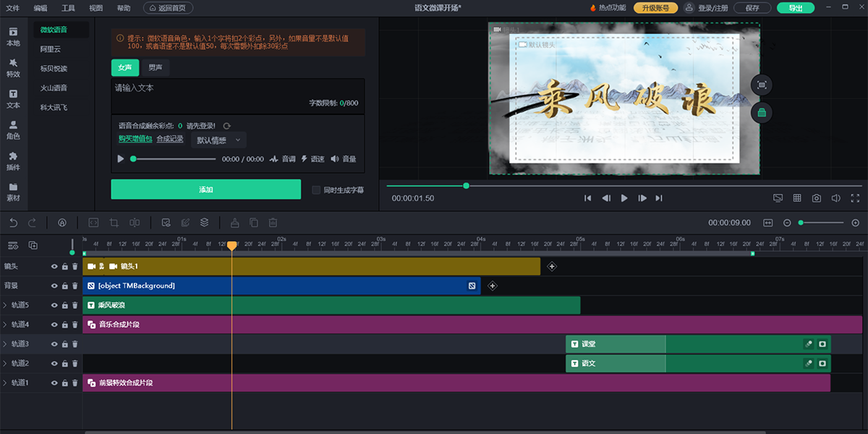868x434 pixels.
Task: Click the undo arrow in timeline toolbar
Action: coord(13,223)
